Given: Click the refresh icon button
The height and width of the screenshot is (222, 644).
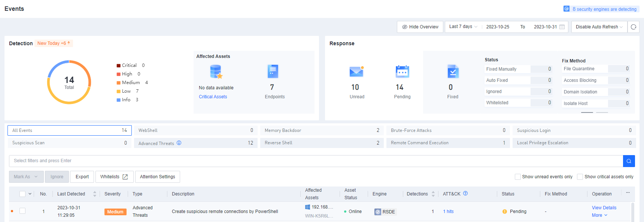Looking at the screenshot, I should click(x=634, y=27).
